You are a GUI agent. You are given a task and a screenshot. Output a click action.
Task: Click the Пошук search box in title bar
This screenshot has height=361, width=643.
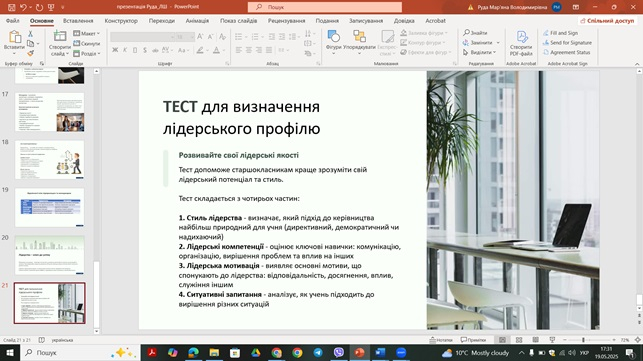[325, 7]
